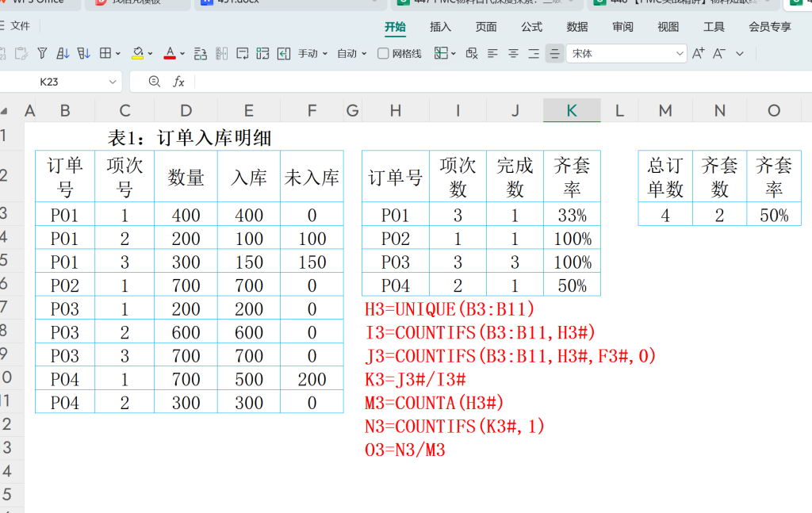812x513 pixels.
Task: Click the N3=COUNTIFS(K3#,1) formula text
Action: 454,427
